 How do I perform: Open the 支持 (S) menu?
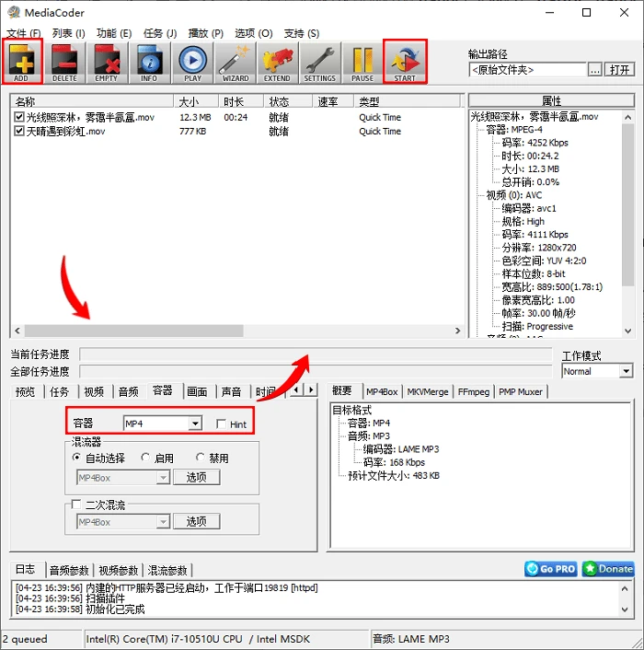[x=301, y=33]
